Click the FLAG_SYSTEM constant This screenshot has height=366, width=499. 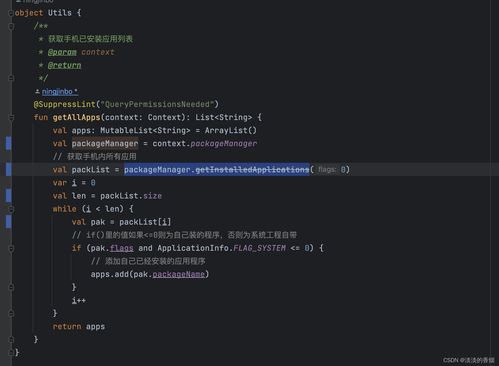pyautogui.click(x=259, y=248)
